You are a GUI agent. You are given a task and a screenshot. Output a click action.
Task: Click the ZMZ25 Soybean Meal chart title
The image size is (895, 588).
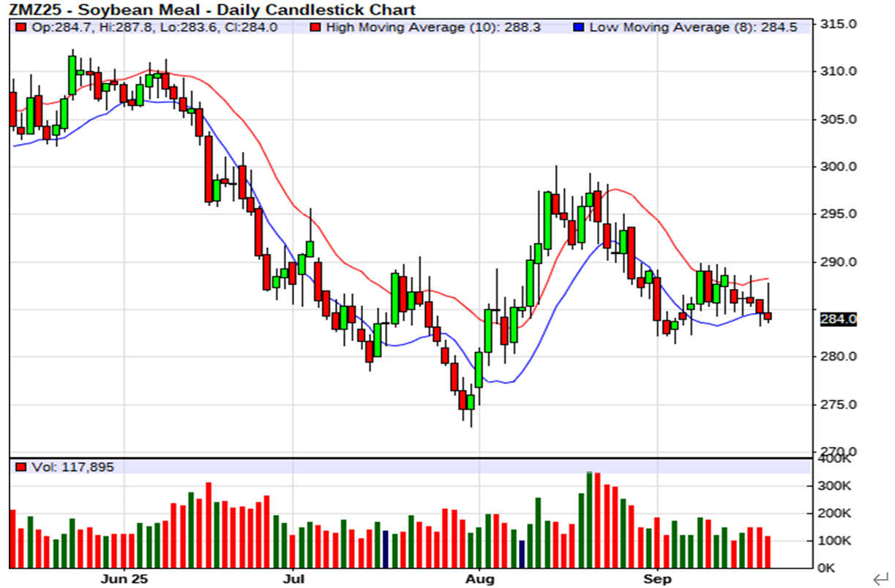pos(211,10)
